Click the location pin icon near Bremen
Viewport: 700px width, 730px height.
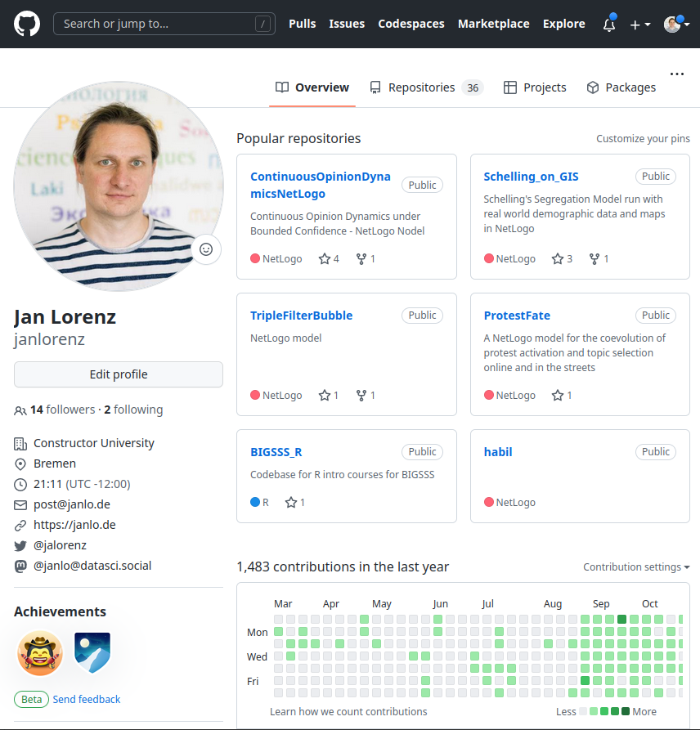pos(20,463)
